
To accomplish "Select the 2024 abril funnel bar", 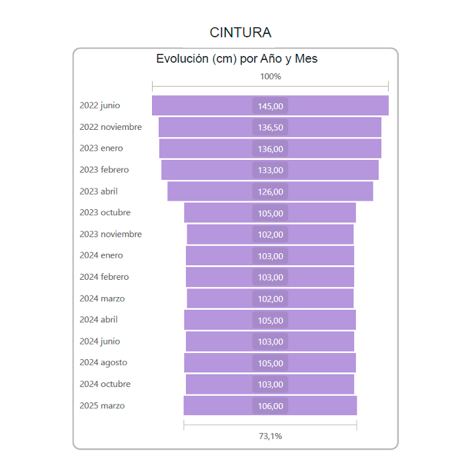I will click(220, 320).
